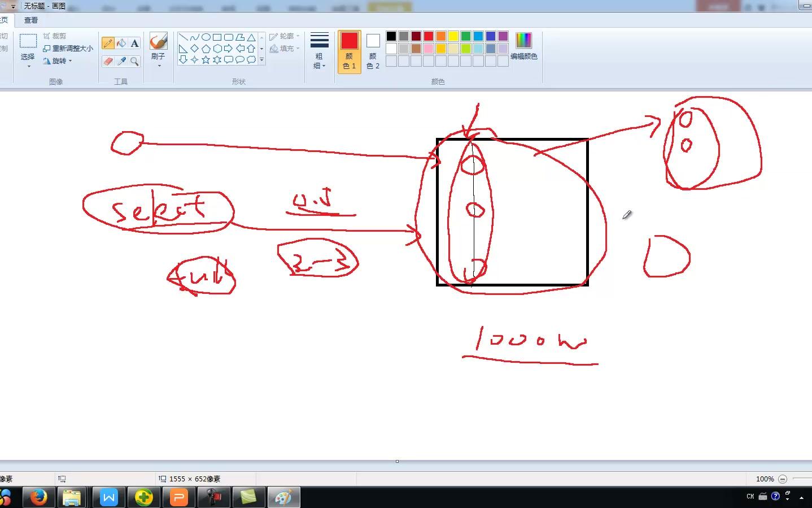Choose the Curve shape
This screenshot has width=812, height=508.
tap(194, 37)
